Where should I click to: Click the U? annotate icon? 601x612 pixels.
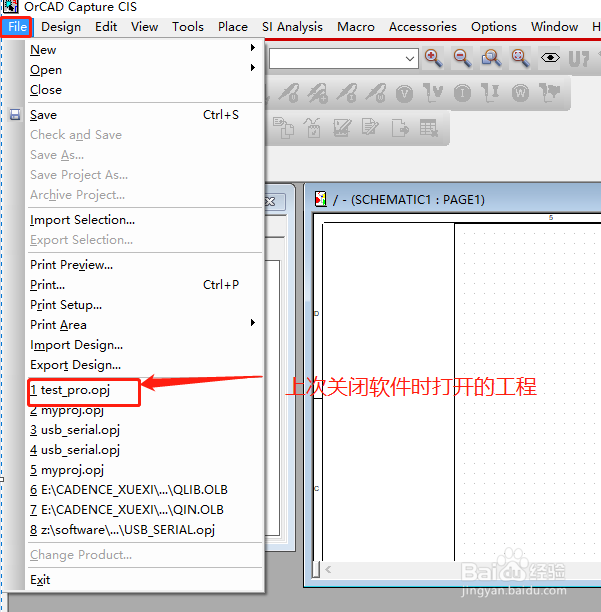point(578,59)
